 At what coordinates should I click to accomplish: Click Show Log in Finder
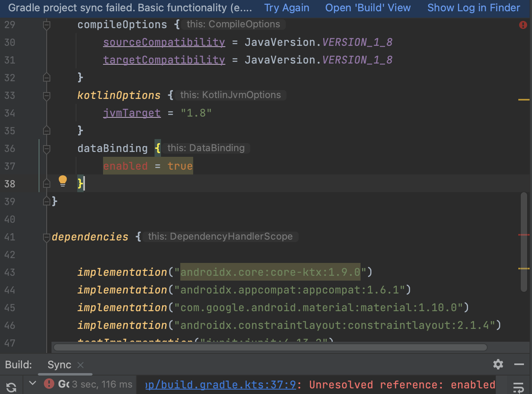(x=474, y=8)
